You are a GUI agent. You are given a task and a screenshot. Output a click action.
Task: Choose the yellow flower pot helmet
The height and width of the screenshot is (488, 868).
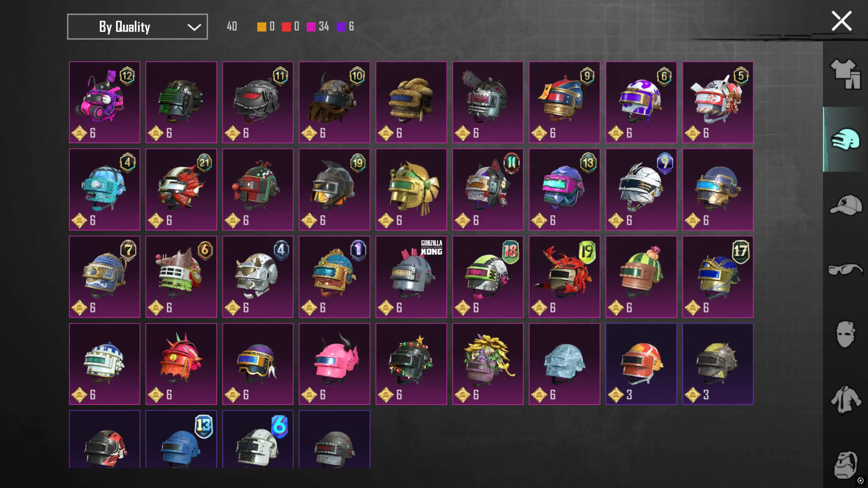pyautogui.click(x=488, y=364)
